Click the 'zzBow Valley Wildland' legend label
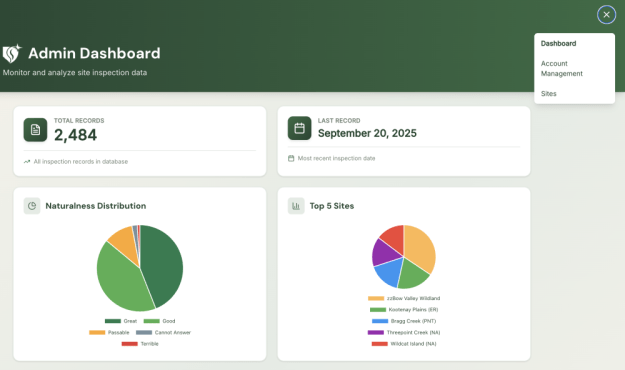Image resolution: width=625 pixels, height=370 pixels. coord(413,298)
